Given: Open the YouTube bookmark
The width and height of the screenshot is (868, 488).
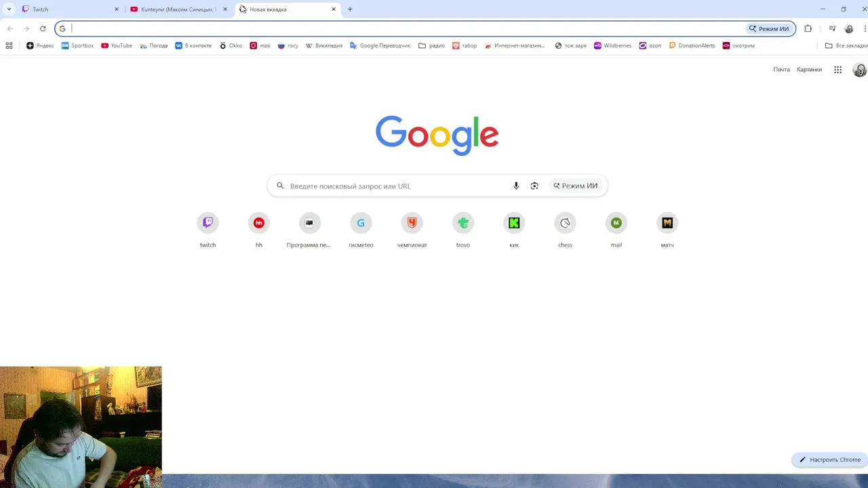Looking at the screenshot, I should click(117, 45).
